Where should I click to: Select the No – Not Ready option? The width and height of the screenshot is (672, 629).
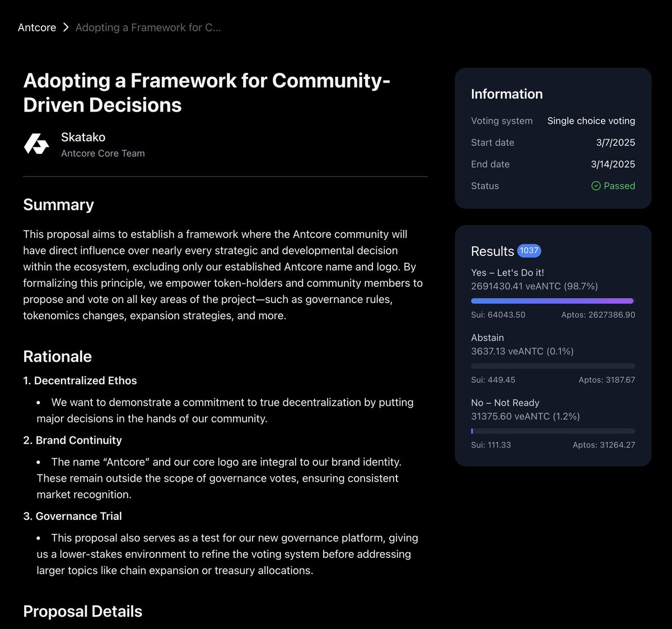tap(505, 402)
